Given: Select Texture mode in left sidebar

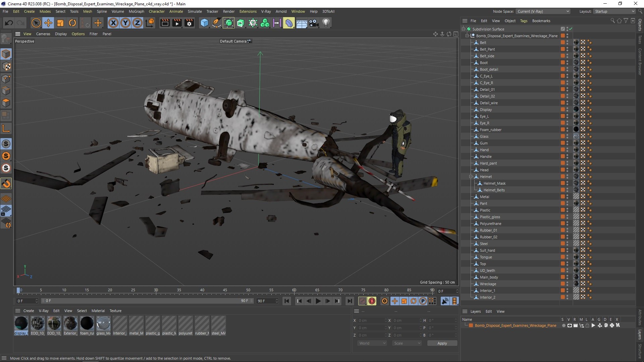Looking at the screenshot, I should [x=6, y=66].
